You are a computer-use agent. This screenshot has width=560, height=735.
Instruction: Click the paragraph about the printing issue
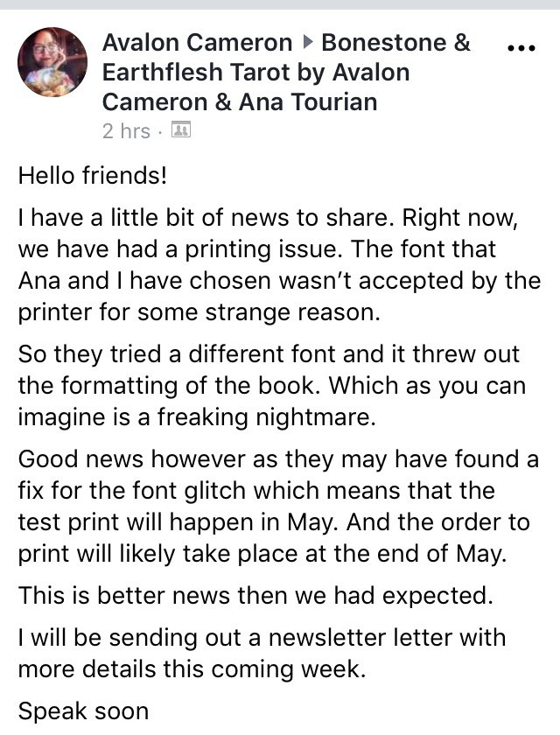(x=279, y=248)
